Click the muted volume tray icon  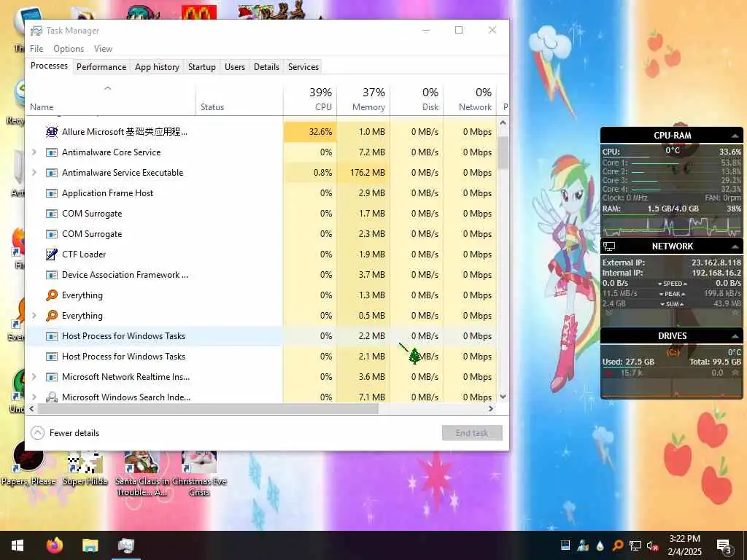tap(652, 545)
